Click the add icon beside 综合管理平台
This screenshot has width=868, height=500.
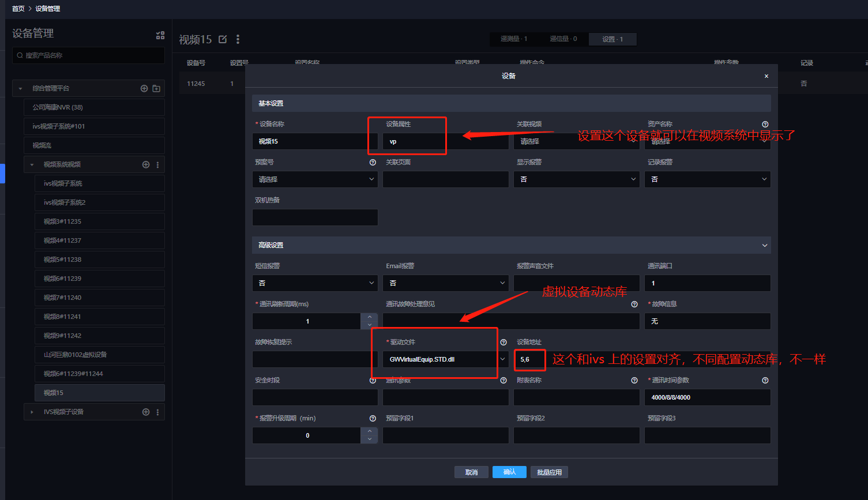(144, 88)
